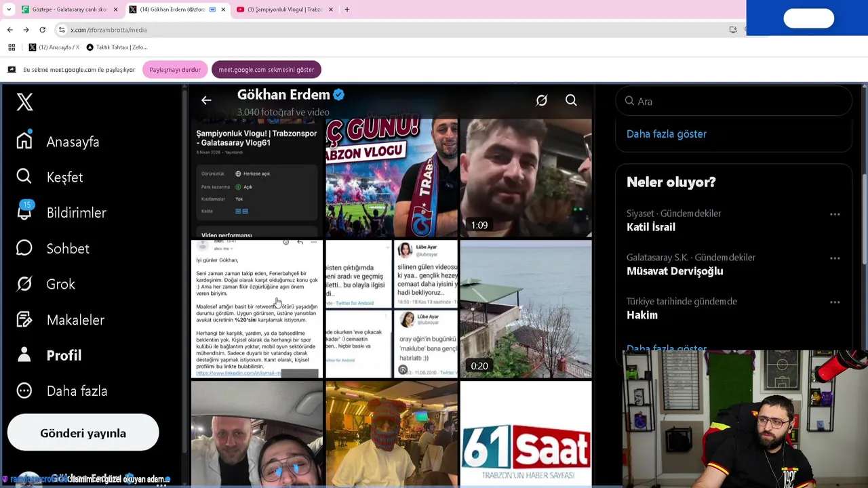This screenshot has height=488, width=868.
Task: Click browser forward arrow
Action: coord(26,30)
